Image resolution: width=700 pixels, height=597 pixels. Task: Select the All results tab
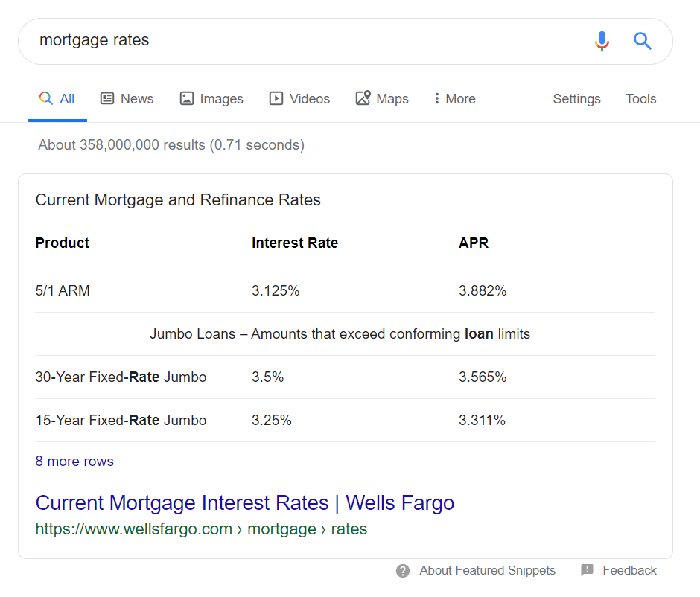coord(57,98)
